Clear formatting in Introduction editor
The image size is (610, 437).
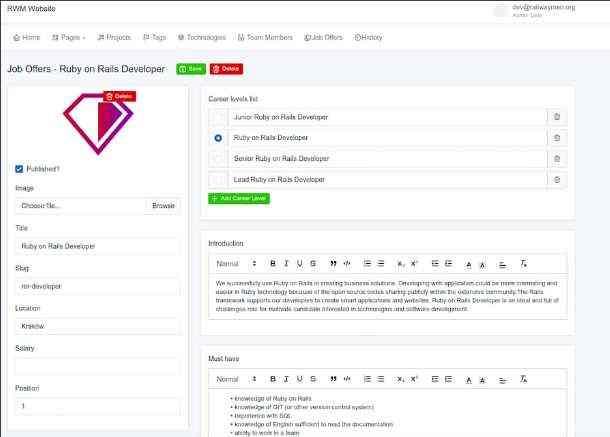(x=523, y=263)
